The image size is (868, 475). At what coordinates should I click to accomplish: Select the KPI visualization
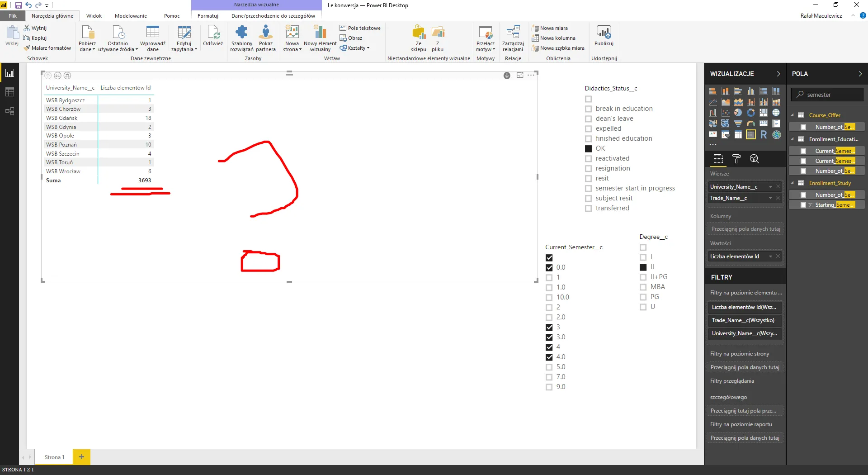pos(713,135)
